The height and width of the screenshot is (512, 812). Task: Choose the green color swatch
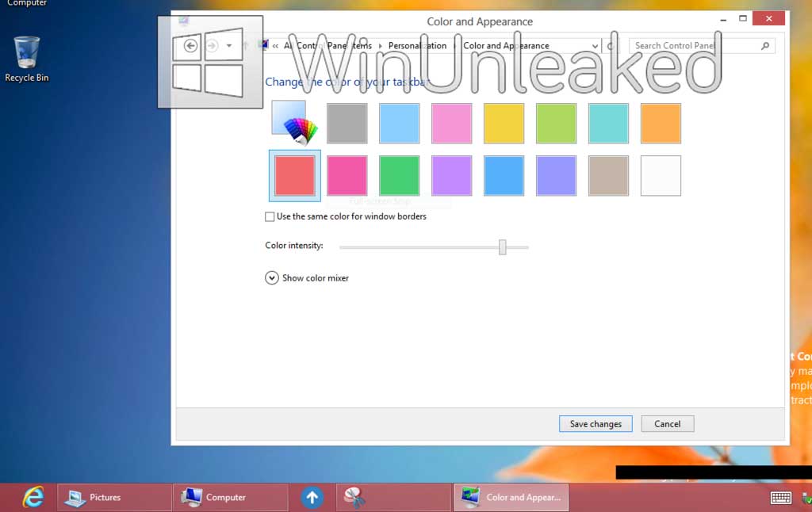tap(399, 175)
